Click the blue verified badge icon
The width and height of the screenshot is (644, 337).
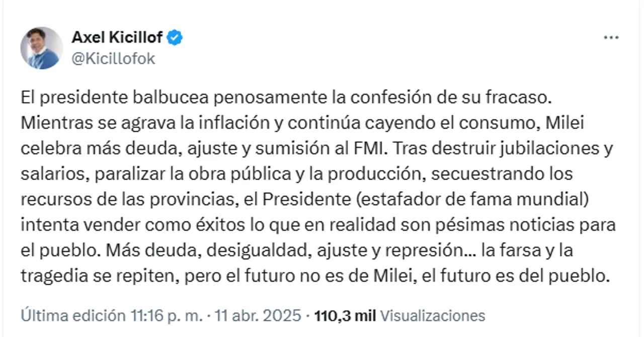click(175, 38)
